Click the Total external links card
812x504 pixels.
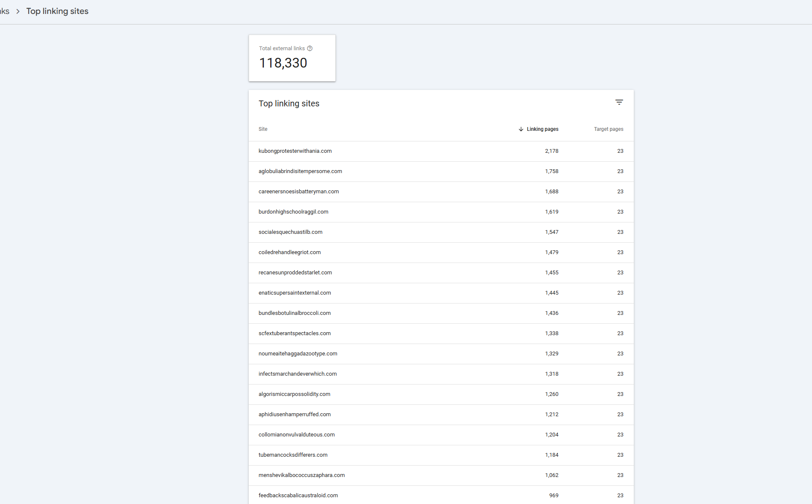coord(292,58)
